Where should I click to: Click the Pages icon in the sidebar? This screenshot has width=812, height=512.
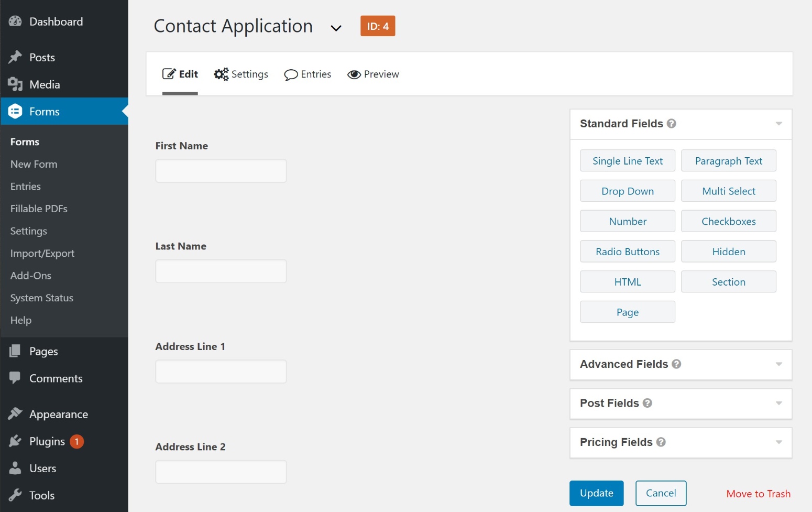click(x=15, y=351)
